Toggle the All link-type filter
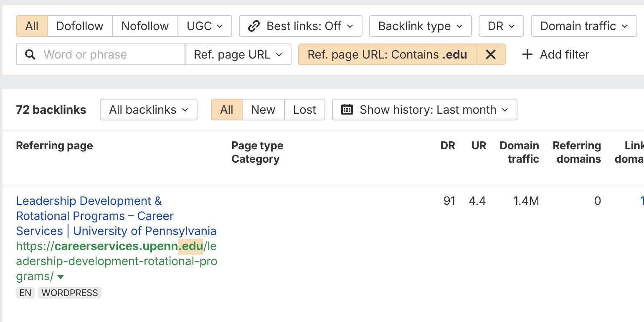Screen dimensions: 644x322 click(32, 26)
